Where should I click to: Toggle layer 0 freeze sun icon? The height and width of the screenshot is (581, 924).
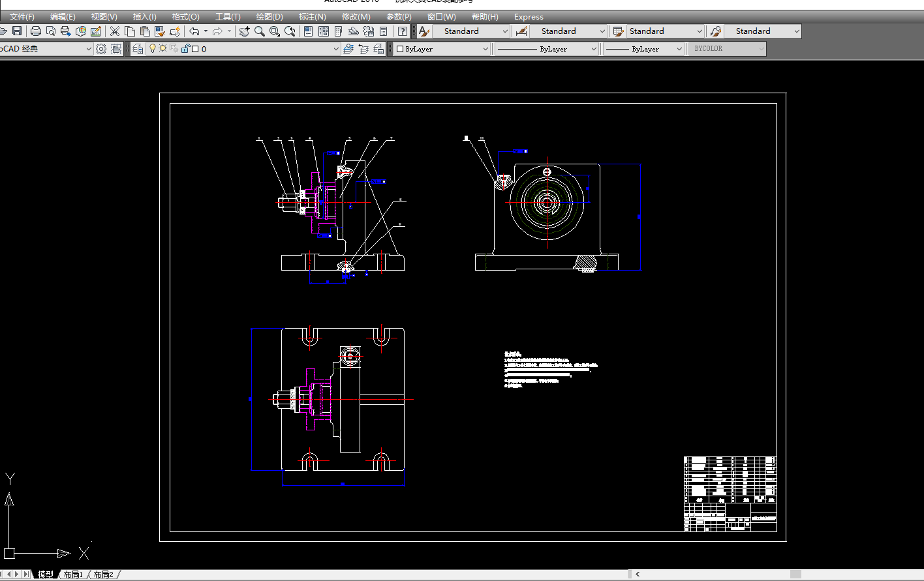click(x=163, y=48)
